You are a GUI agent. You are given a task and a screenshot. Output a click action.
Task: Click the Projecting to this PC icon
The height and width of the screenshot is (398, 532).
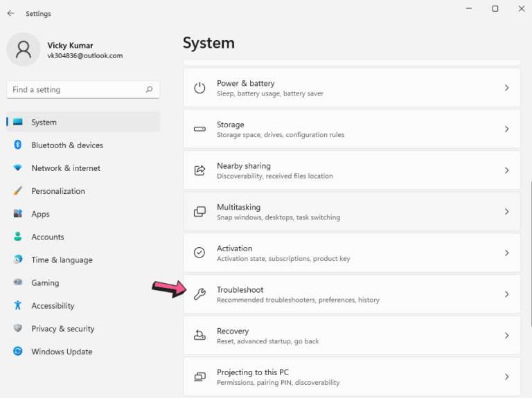(x=199, y=377)
